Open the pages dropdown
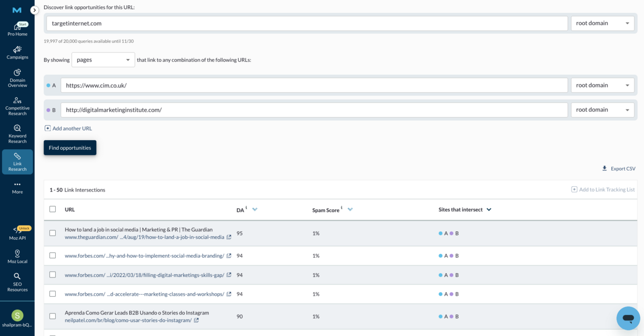This screenshot has height=336, width=644. pos(103,60)
